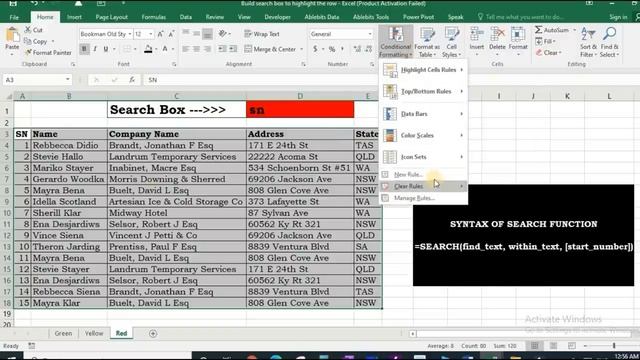640x360 pixels.
Task: Toggle center alignment
Action: (196, 49)
